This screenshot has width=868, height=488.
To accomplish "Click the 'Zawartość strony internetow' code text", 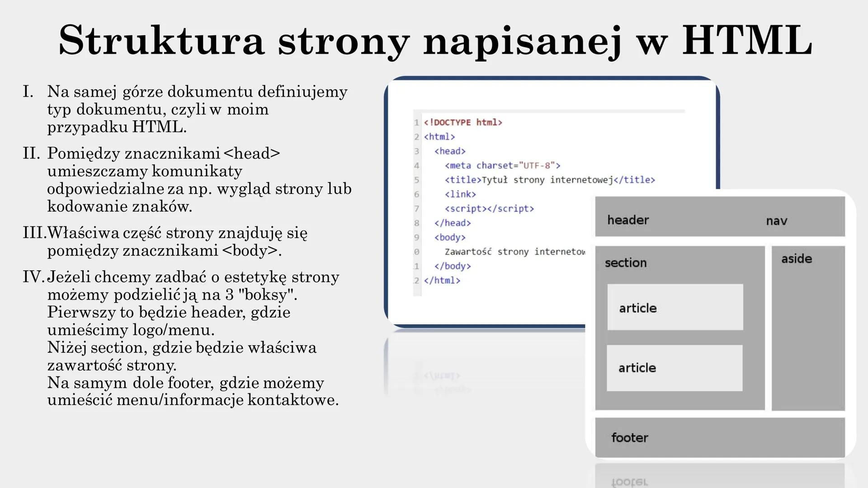I will [515, 252].
